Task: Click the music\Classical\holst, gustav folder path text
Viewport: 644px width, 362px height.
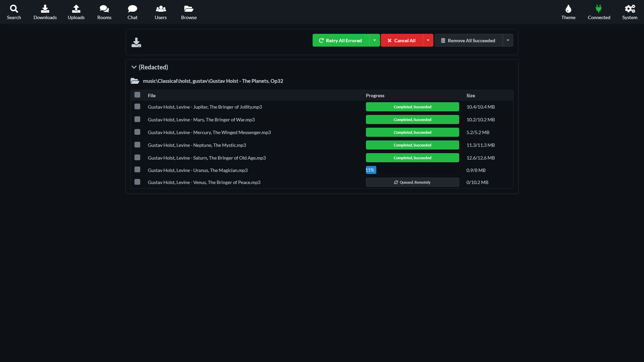Action: (213, 81)
